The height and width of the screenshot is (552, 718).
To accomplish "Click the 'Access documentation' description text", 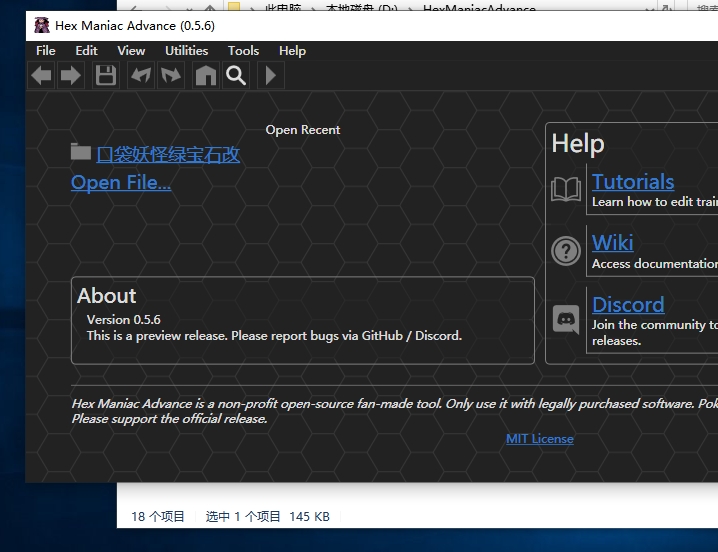I will coord(655,263).
